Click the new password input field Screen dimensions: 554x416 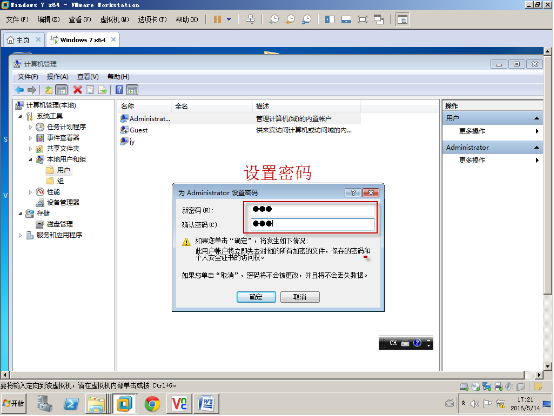pyautogui.click(x=312, y=210)
